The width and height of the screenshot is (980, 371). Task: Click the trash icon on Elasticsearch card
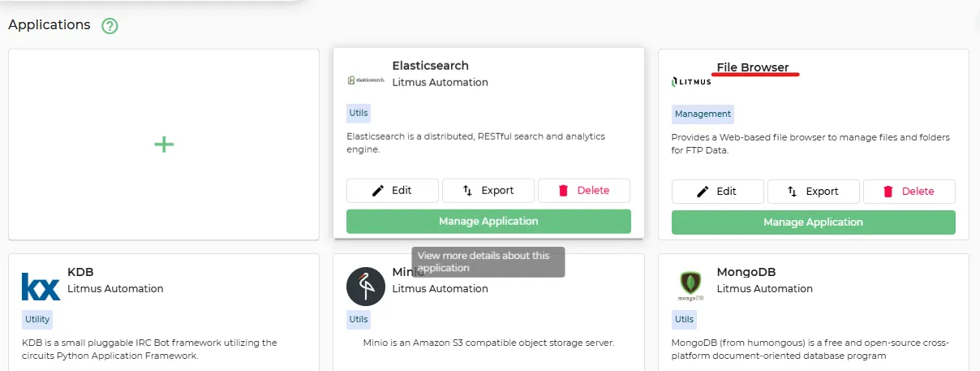coord(563,191)
